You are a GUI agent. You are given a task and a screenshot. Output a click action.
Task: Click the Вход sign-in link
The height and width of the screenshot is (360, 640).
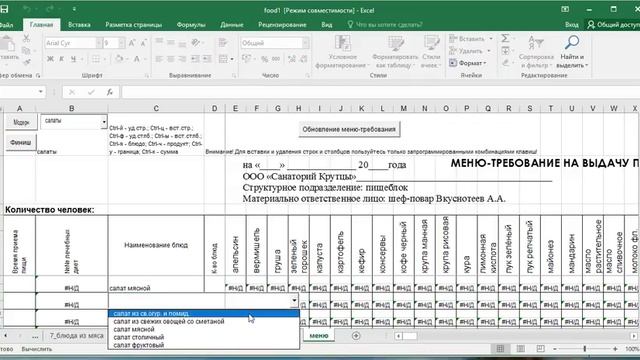(x=571, y=24)
